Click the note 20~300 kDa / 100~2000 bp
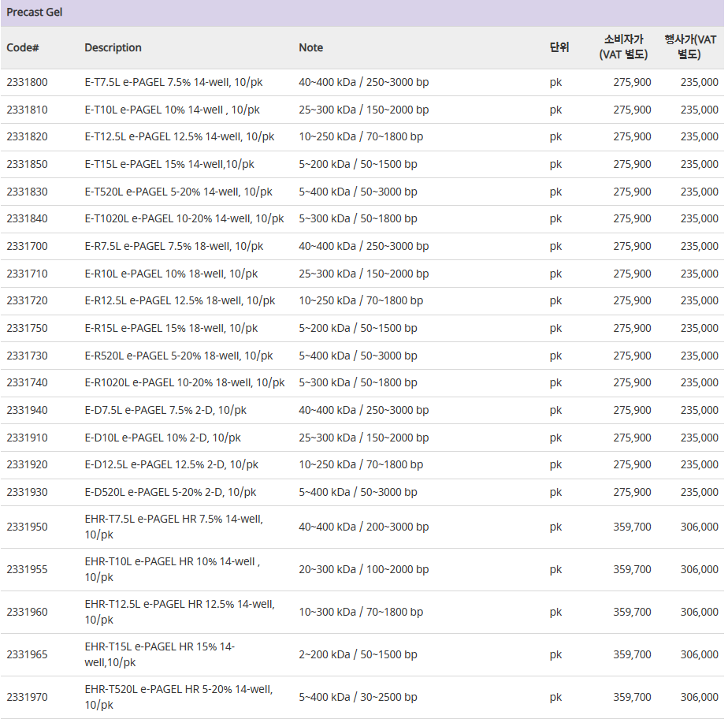728x719 pixels. [363, 569]
